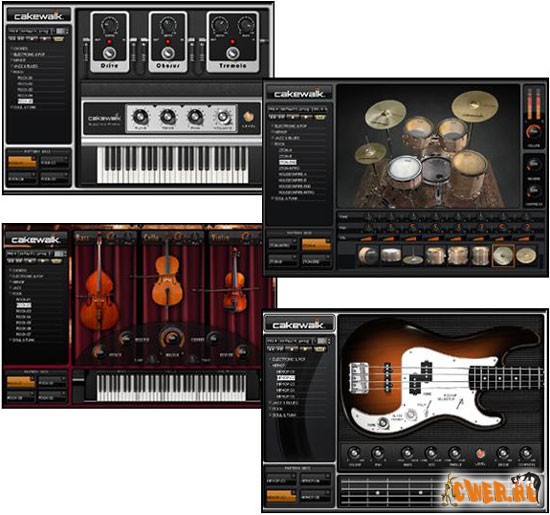Collapse the Hiphop folder in the Bass Guitar window
Image resolution: width=550 pixels, height=515 pixels.
277,366
